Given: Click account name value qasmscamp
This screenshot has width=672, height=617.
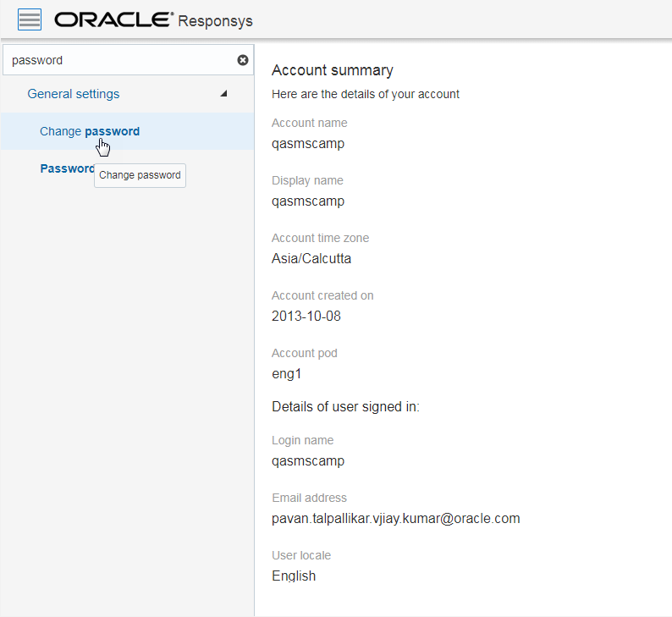Looking at the screenshot, I should pyautogui.click(x=308, y=144).
